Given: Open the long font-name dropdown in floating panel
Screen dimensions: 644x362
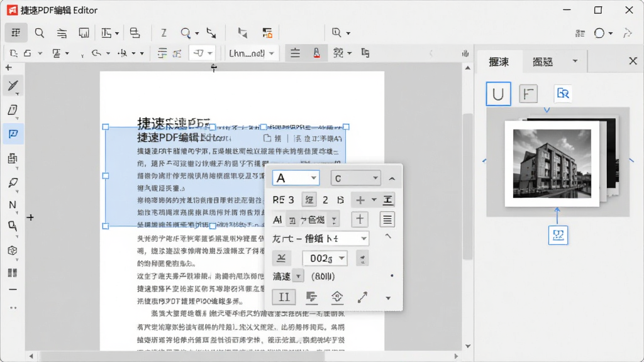Looking at the screenshot, I should tap(320, 238).
